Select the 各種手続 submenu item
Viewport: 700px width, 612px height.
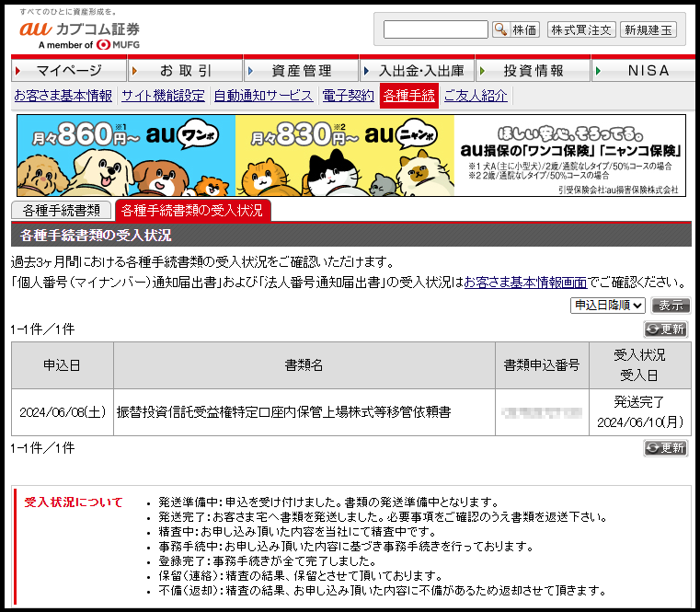click(x=409, y=96)
